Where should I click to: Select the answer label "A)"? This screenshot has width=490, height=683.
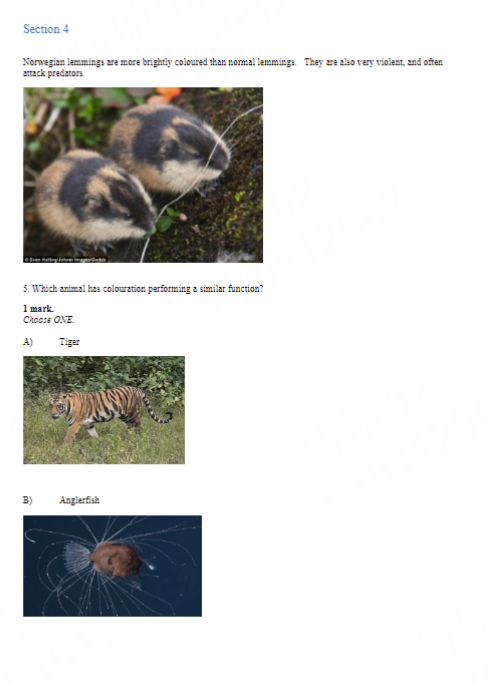pos(28,342)
